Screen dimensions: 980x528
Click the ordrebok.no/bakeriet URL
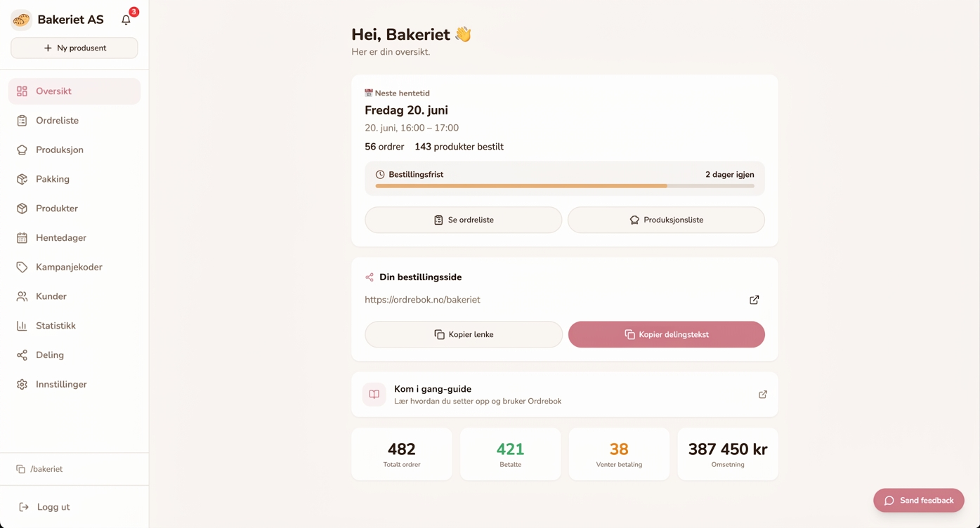coord(422,300)
